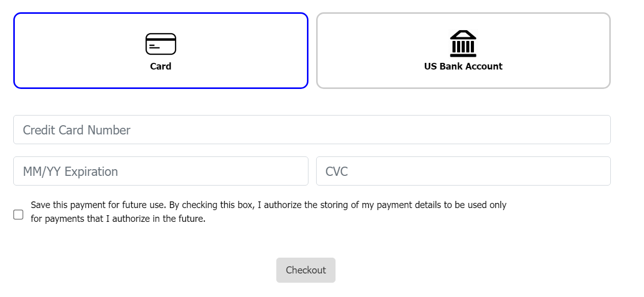Click the card number placeholder text
Viewport: 644px width, 297px height.
77,130
